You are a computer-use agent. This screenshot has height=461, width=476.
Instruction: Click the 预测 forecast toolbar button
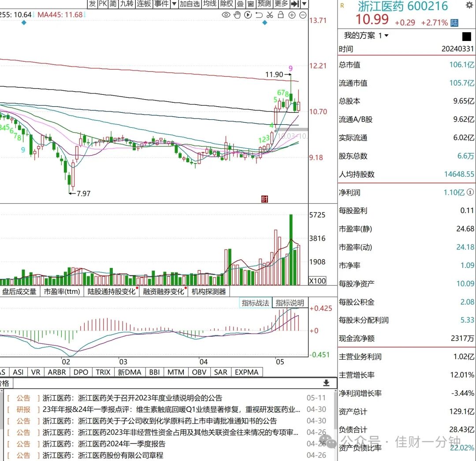[x=264, y=4]
